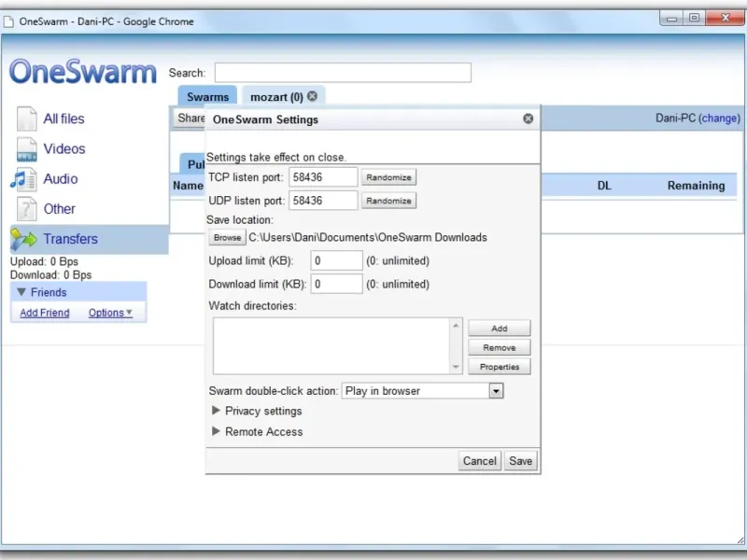Open Other category in sidebar

(x=60, y=208)
